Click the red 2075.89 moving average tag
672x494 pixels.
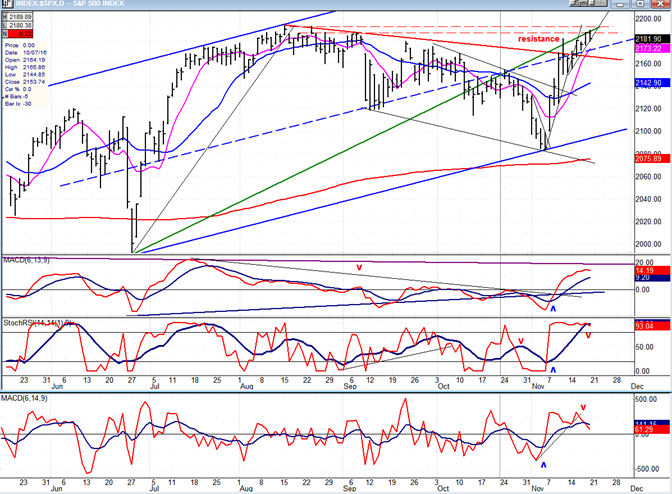(x=652, y=159)
